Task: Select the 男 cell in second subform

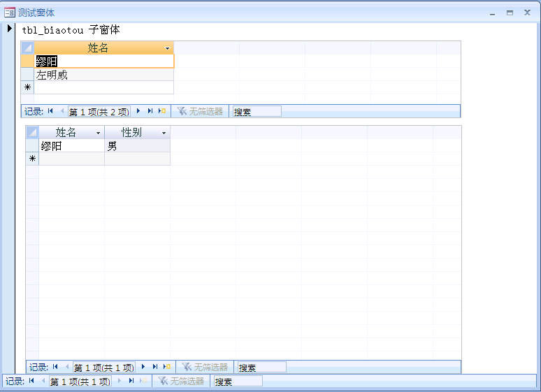Action: [x=137, y=145]
